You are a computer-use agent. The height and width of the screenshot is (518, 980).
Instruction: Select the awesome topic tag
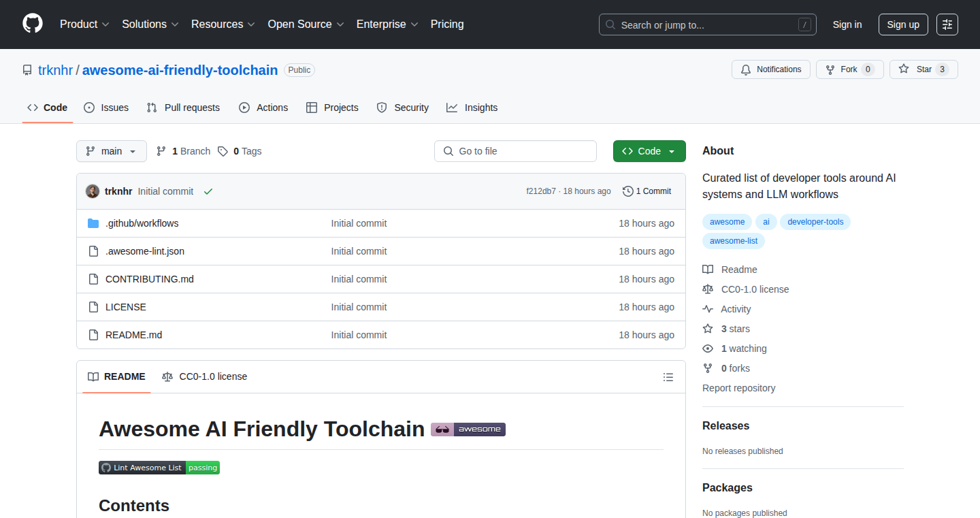click(x=728, y=222)
